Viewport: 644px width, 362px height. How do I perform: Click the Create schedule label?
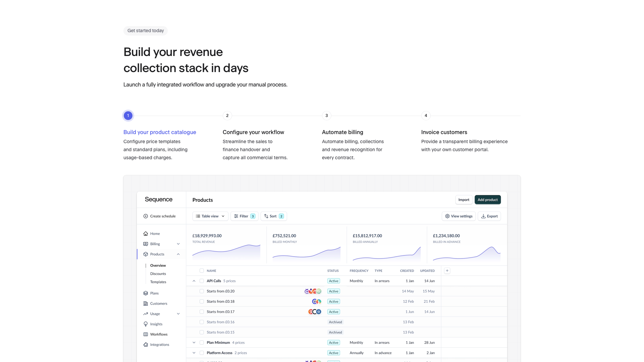click(x=163, y=216)
